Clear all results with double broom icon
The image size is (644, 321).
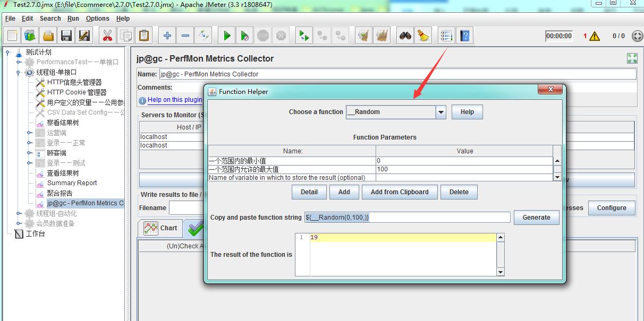382,36
